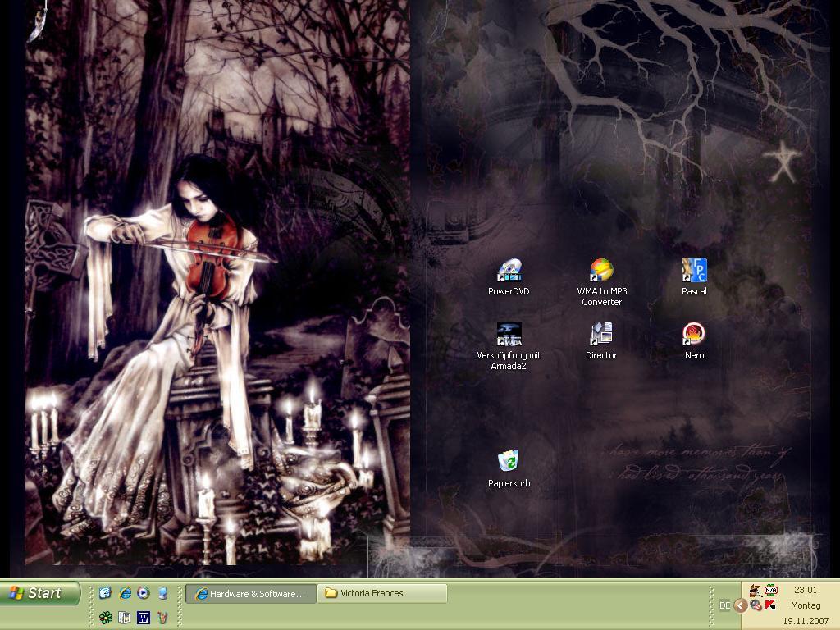Open the DE language bar selector
Viewport: 840px width, 630px height.
pos(724,605)
